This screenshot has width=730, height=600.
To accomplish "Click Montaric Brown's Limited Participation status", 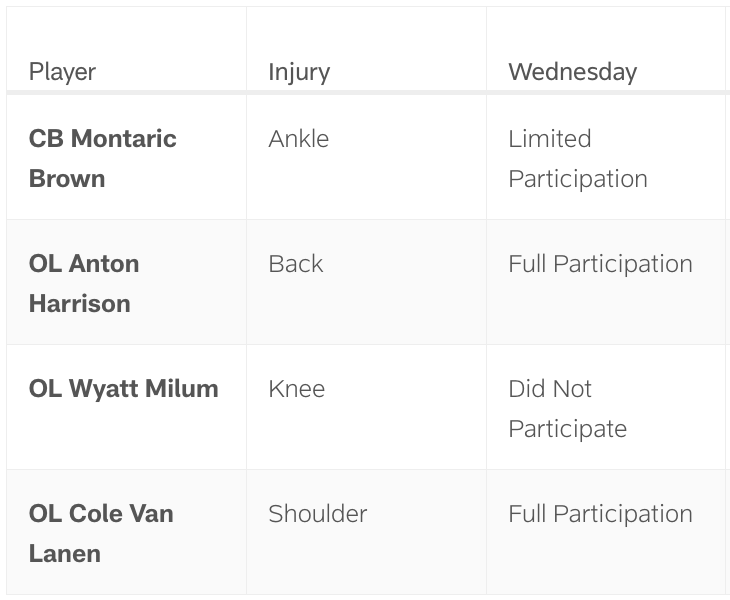I will [577, 158].
